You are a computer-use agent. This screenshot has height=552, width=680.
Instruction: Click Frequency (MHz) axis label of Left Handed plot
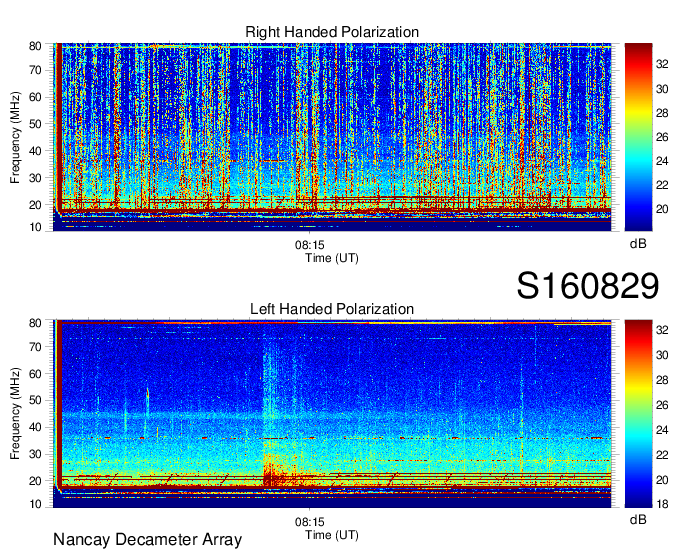coord(15,414)
